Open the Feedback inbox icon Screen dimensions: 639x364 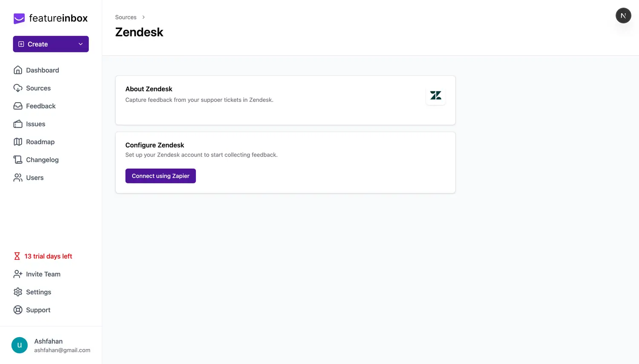(18, 106)
